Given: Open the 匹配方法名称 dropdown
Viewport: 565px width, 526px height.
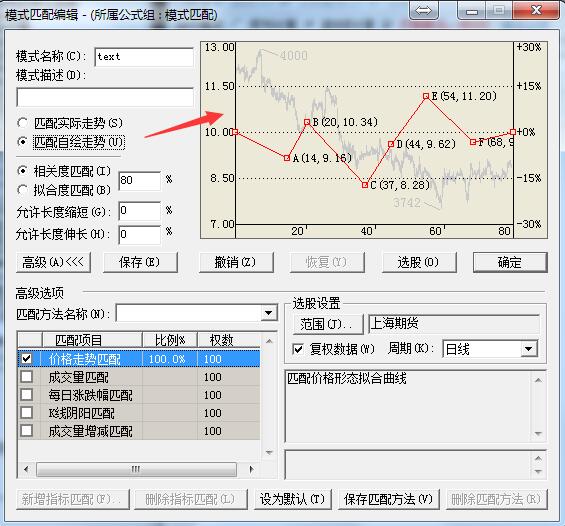Looking at the screenshot, I should [x=268, y=313].
